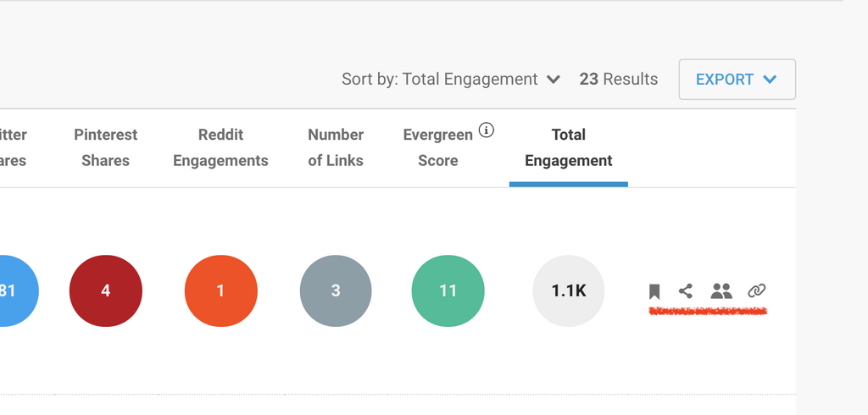
Task: Click the green Evergreen circle showing 11
Action: 448,290
